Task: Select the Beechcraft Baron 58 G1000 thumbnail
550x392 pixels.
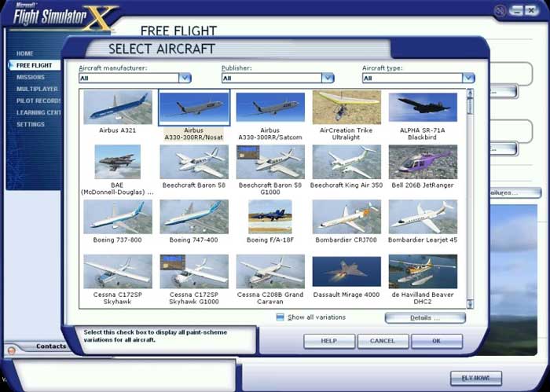Action: coord(270,162)
